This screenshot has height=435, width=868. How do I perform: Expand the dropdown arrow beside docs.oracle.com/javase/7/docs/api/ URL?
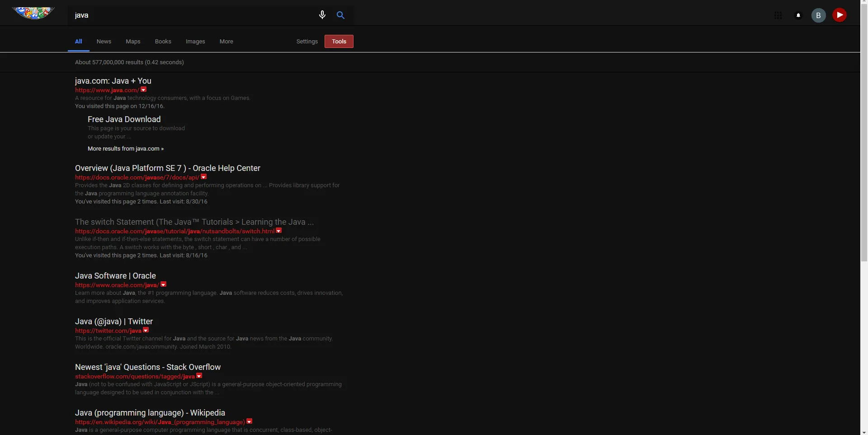point(204,177)
